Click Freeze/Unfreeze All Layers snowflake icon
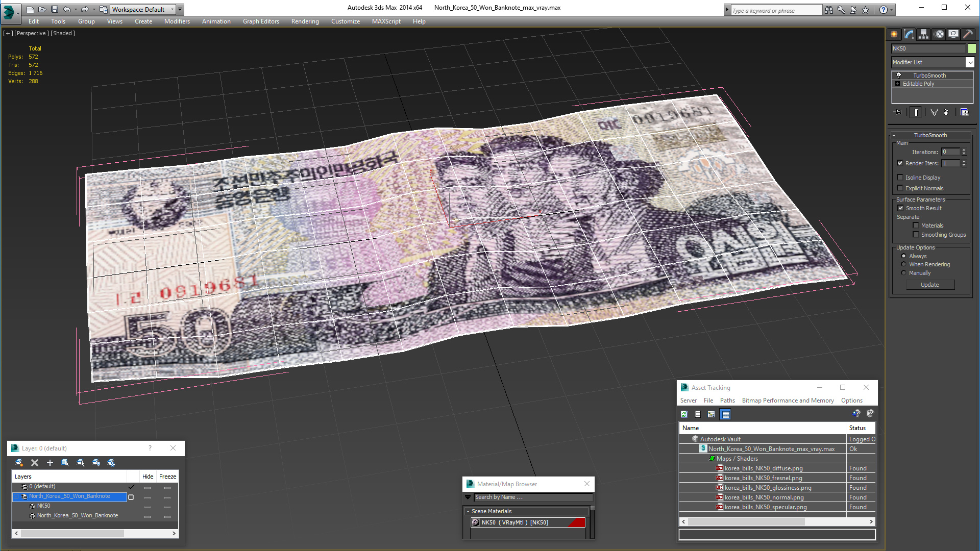This screenshot has width=980, height=551. (111, 463)
